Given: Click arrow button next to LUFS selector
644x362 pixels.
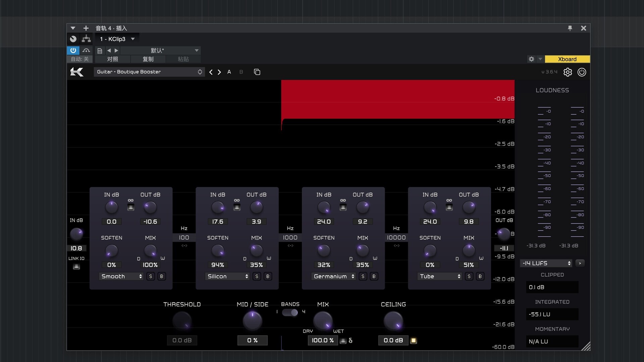Looking at the screenshot, I should click(580, 263).
